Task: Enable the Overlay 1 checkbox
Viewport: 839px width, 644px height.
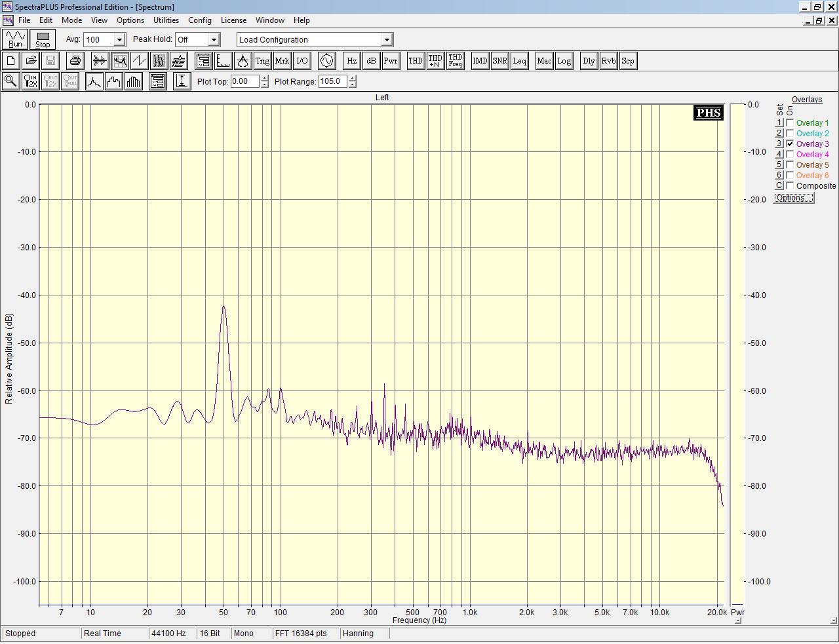Action: tap(790, 123)
